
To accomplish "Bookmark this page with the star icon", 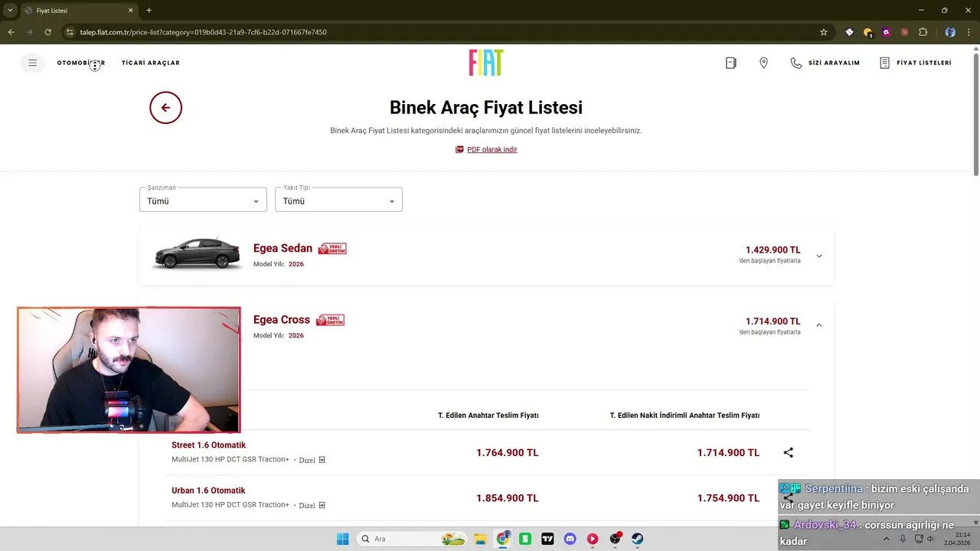I will coord(824,32).
